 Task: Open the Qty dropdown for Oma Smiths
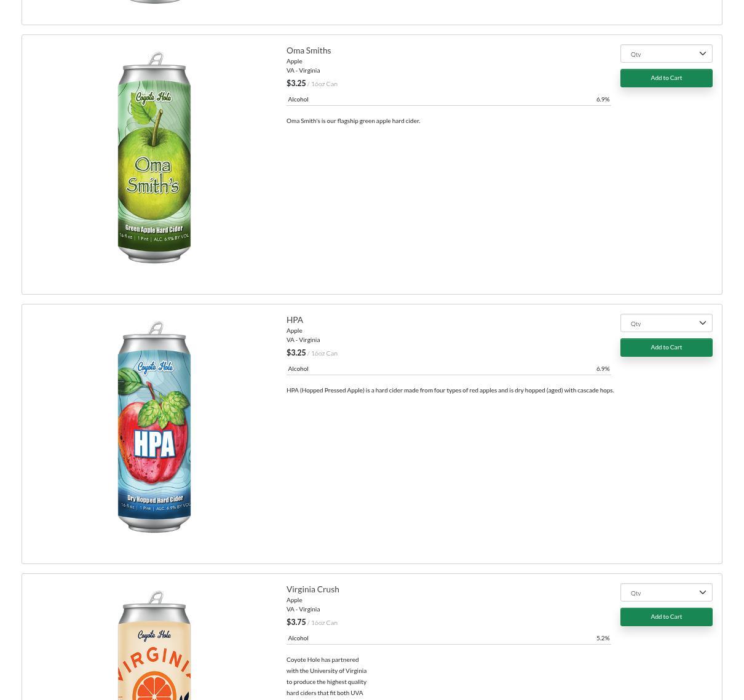pyautogui.click(x=666, y=54)
